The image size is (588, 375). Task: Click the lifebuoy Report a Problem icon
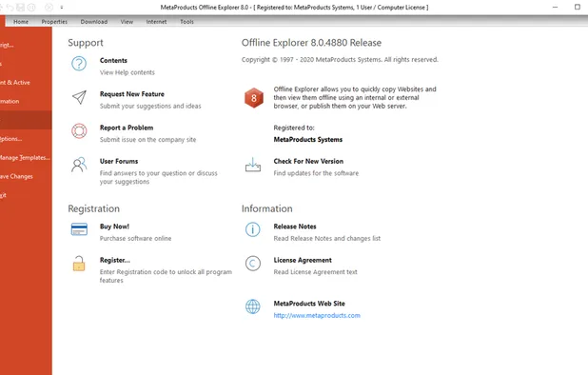(79, 131)
